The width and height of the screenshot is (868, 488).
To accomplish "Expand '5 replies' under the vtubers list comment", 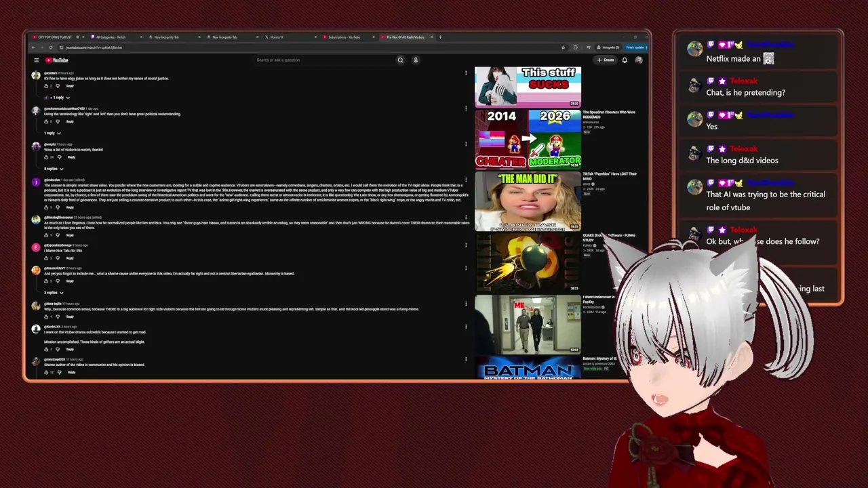I will (54, 169).
